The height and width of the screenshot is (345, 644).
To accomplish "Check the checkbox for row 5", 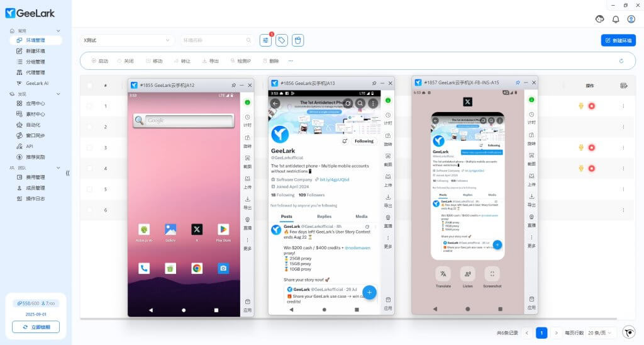I will point(89,189).
